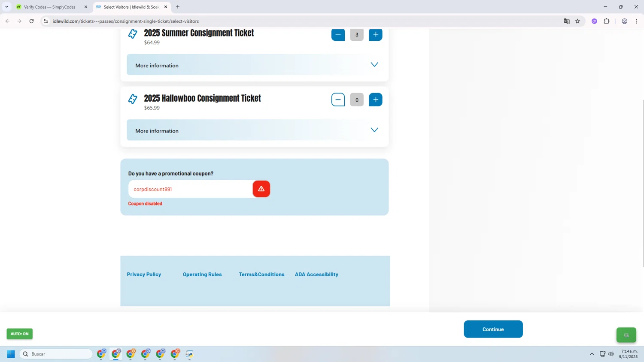Open the Extensions puzzle menu

tap(607, 21)
